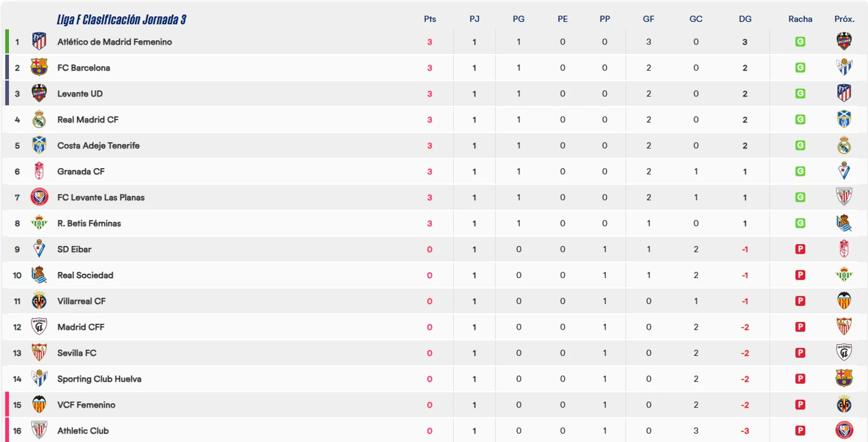
Task: Sort by the DG column header
Action: (x=745, y=19)
